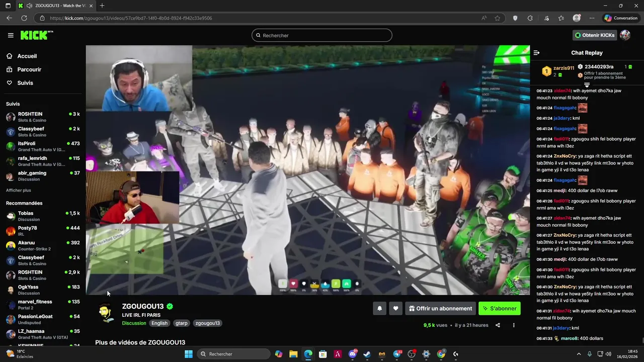The image size is (644, 362).
Task: Share the video via share icon
Action: coord(498,325)
